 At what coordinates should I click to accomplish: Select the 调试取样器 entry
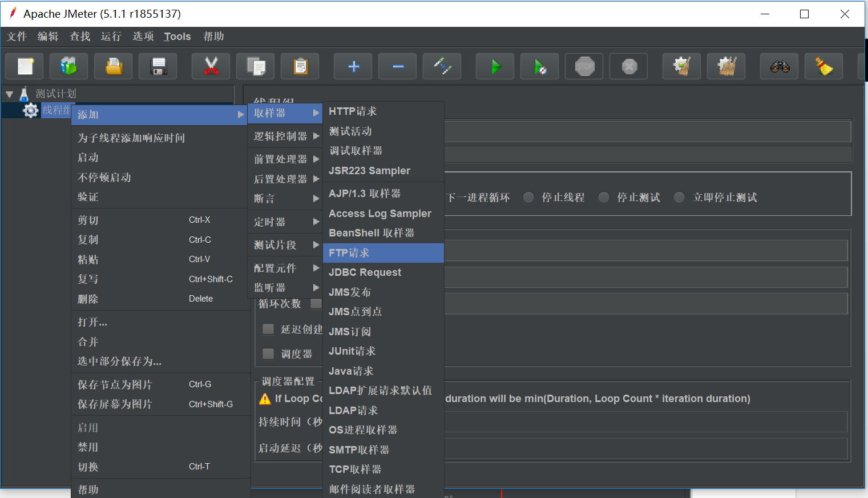pos(383,151)
